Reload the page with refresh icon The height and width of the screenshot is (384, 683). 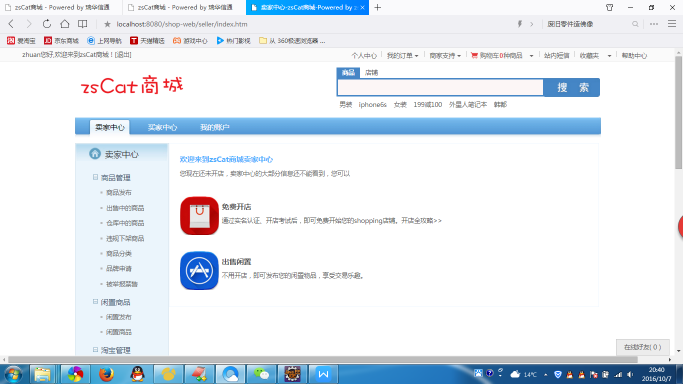47,24
